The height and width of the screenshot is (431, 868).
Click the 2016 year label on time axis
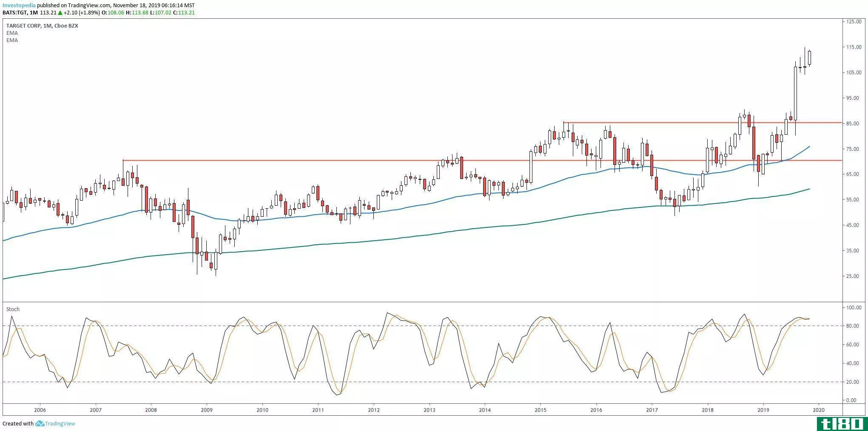point(596,410)
